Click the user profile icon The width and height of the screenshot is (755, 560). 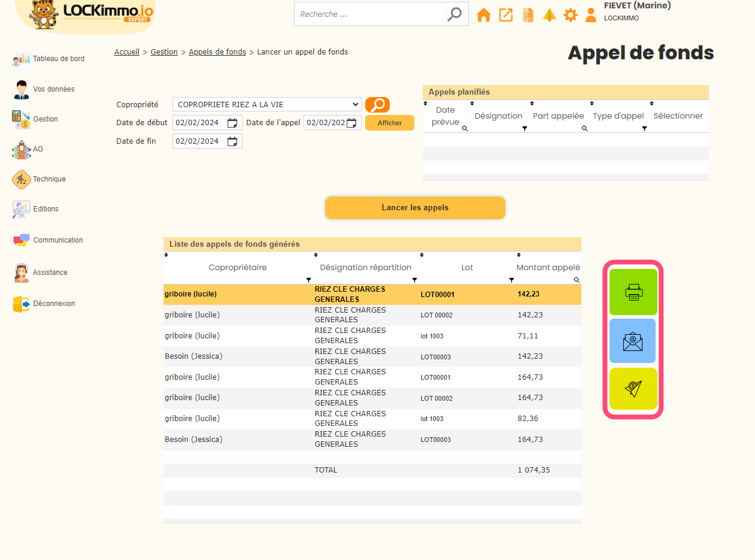tap(591, 15)
